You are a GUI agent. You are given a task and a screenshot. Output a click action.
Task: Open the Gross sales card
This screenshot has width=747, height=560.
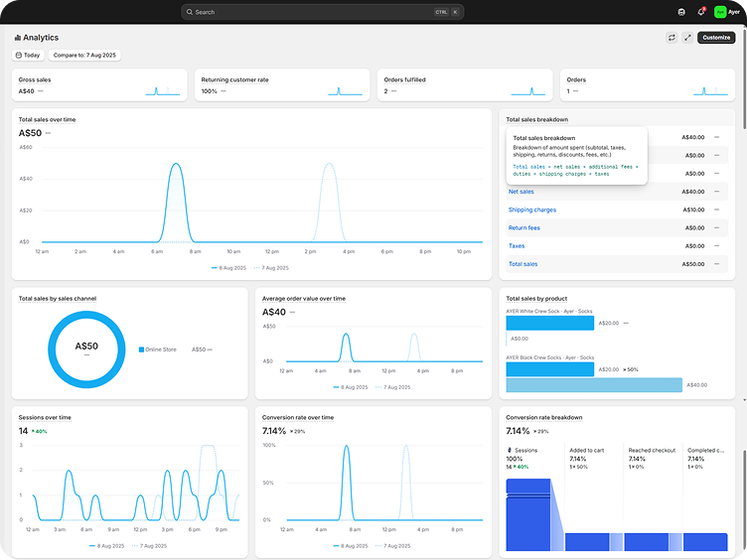tap(99, 85)
